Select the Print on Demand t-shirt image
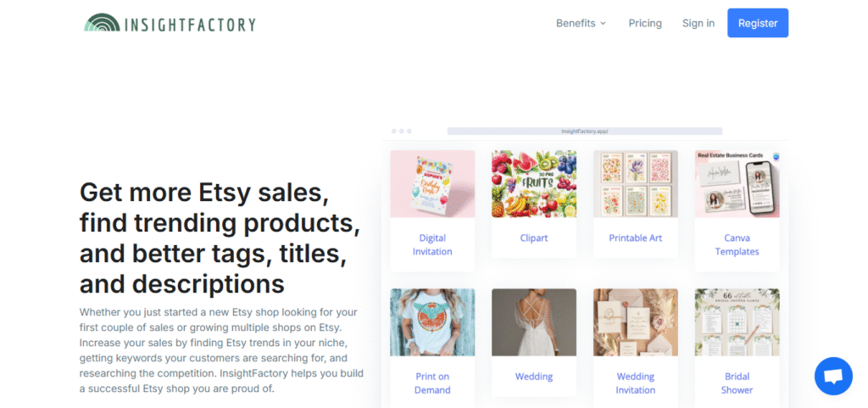Viewport: 868px width, 408px height. (x=432, y=322)
